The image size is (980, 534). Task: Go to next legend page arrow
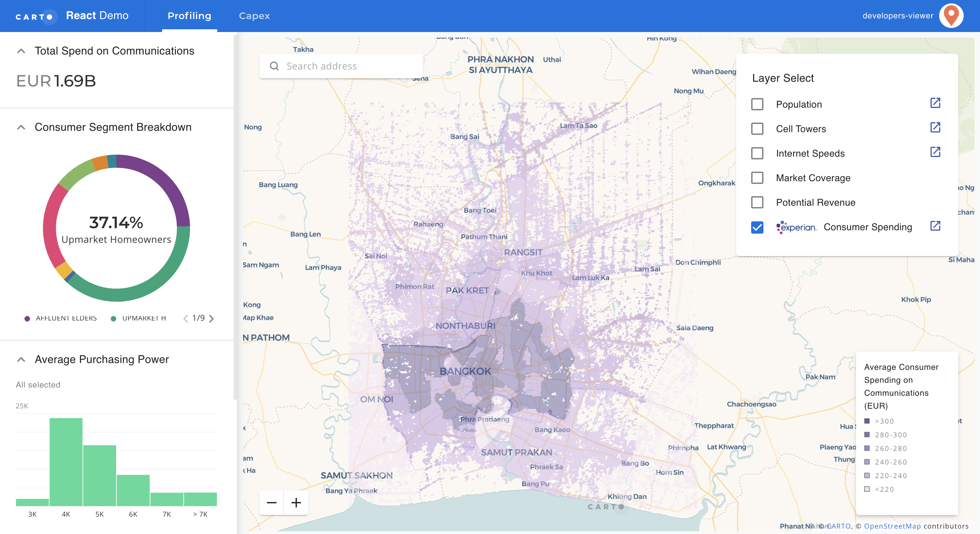[x=211, y=318]
